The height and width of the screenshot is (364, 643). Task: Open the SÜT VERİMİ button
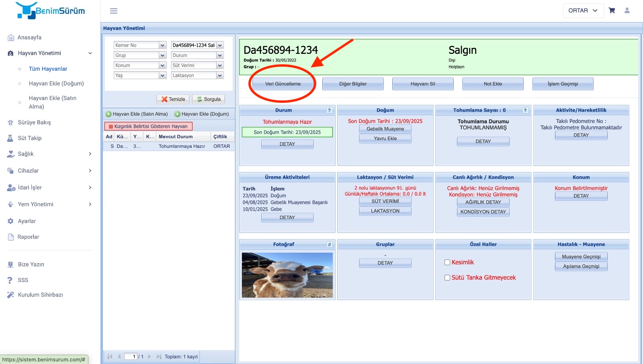[x=385, y=201]
